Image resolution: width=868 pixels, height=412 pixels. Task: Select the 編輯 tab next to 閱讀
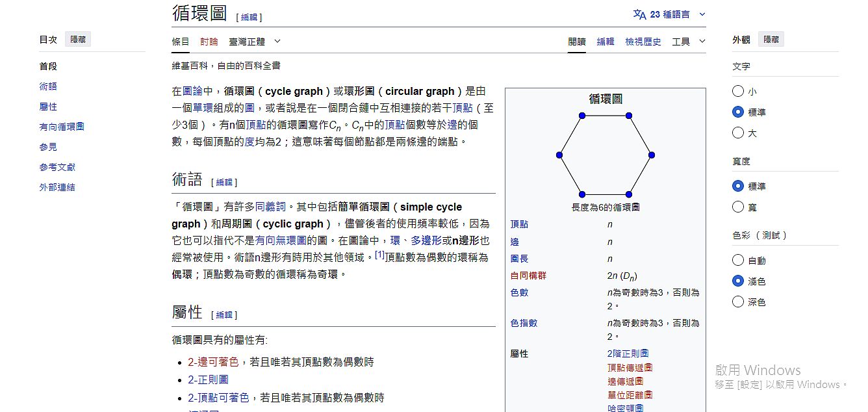click(605, 42)
